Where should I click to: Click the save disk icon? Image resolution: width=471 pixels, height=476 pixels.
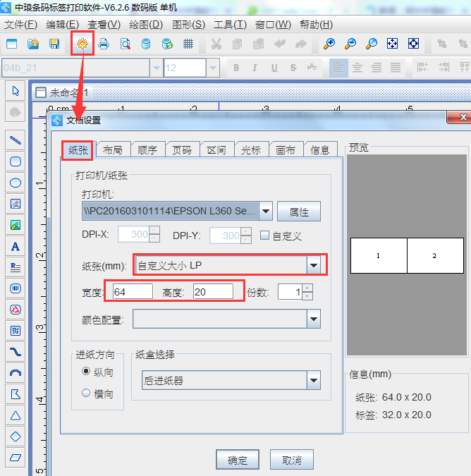(x=54, y=44)
